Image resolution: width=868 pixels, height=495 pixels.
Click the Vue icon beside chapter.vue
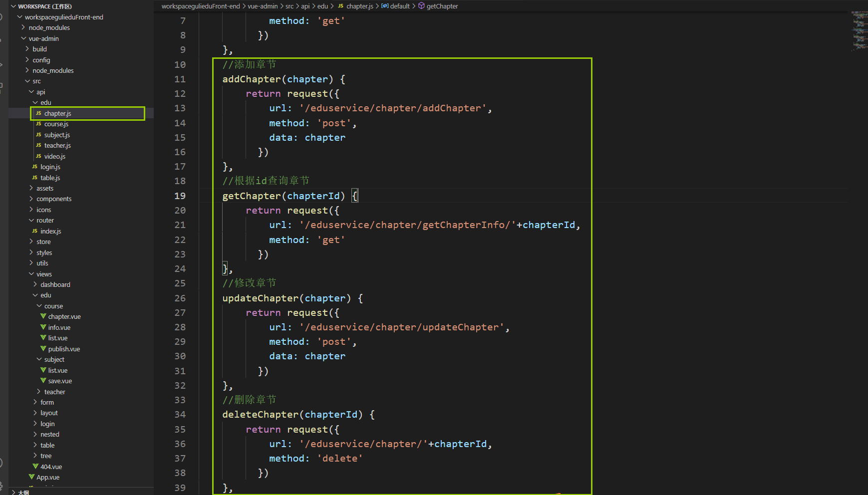(43, 316)
